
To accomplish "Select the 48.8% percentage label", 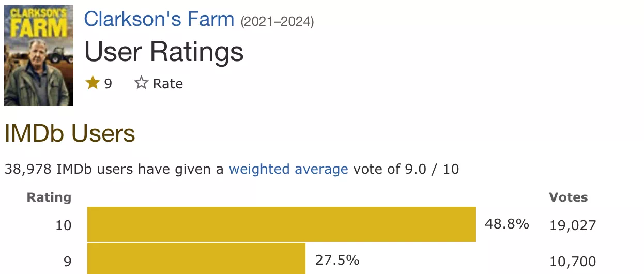I will [x=507, y=224].
